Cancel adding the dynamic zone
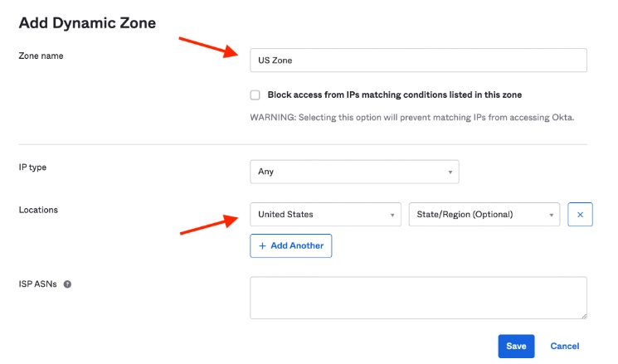Viewport: 618px width, 364px height. [564, 347]
